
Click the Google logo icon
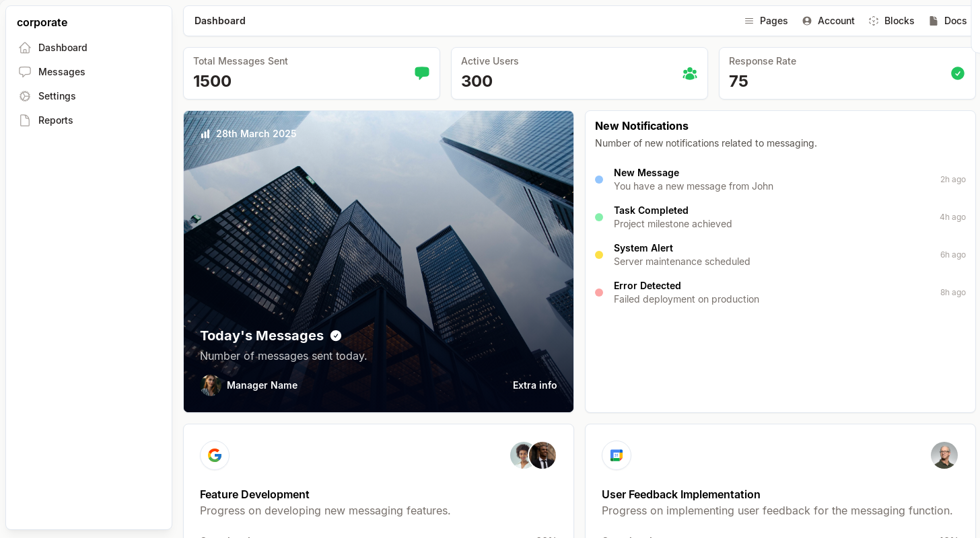[x=215, y=455]
